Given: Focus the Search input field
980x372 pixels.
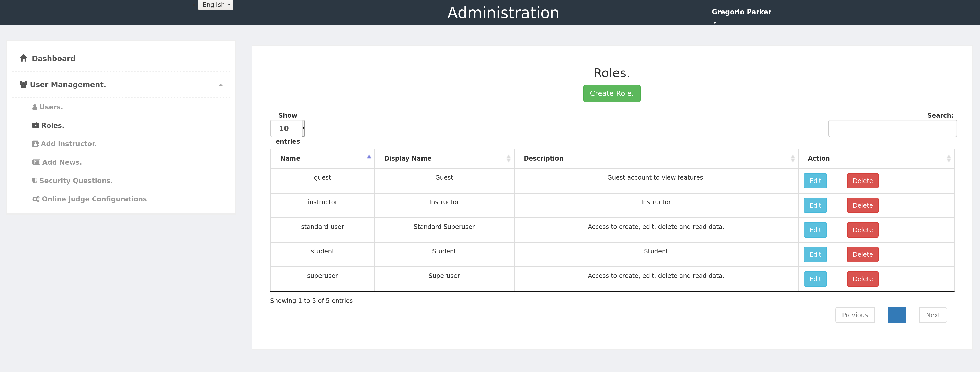Looking at the screenshot, I should 892,129.
